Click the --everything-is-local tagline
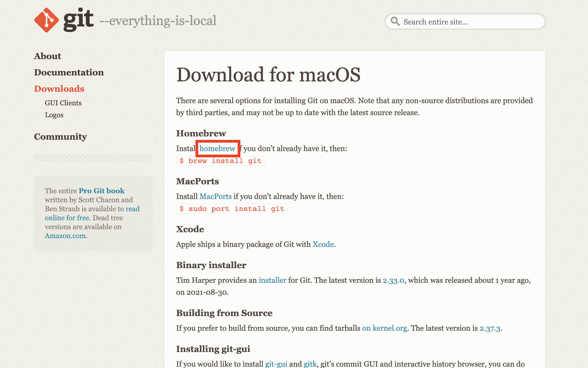The height and width of the screenshot is (368, 588). (x=158, y=21)
